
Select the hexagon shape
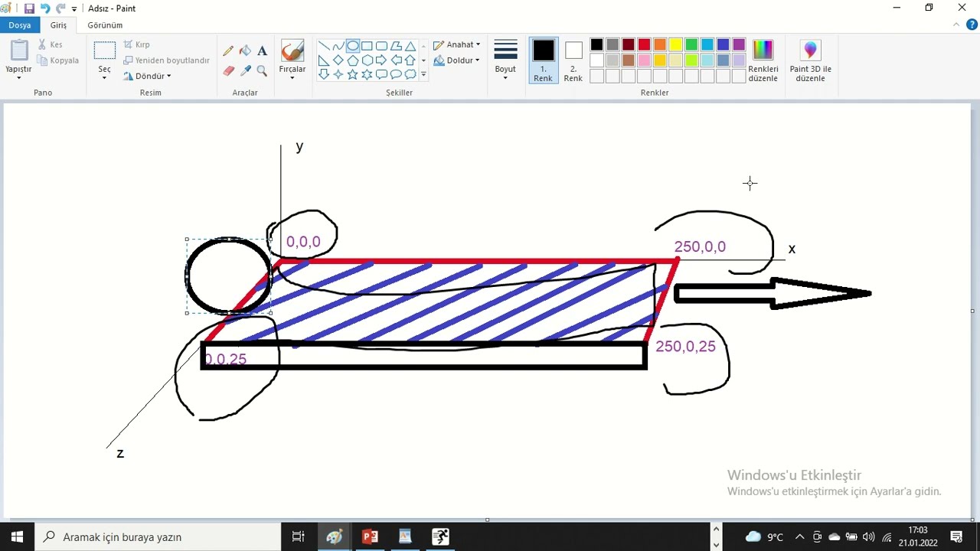[367, 60]
